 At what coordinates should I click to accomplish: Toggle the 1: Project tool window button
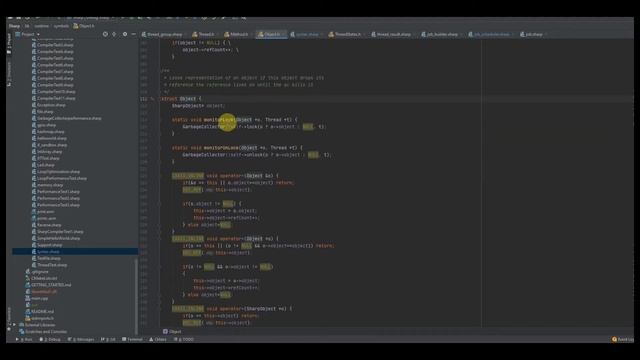click(9, 44)
